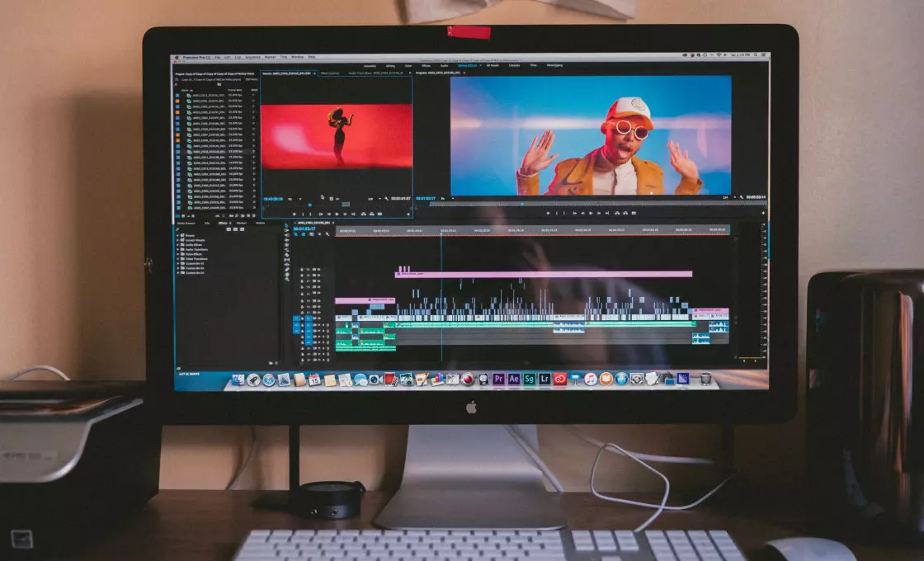Screen dimensions: 924x561
Task: Open Program monitor settings wrench
Action: pos(742,198)
